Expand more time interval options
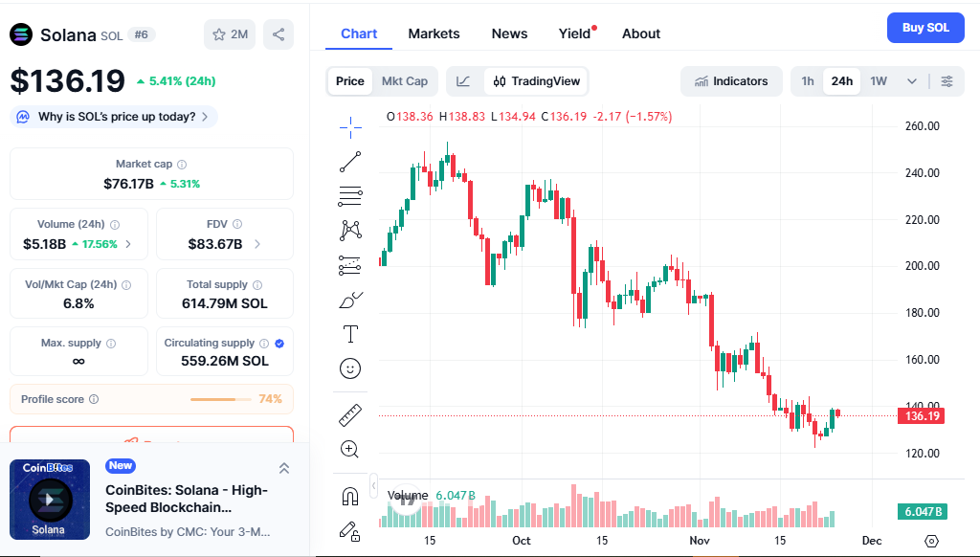 pyautogui.click(x=912, y=81)
